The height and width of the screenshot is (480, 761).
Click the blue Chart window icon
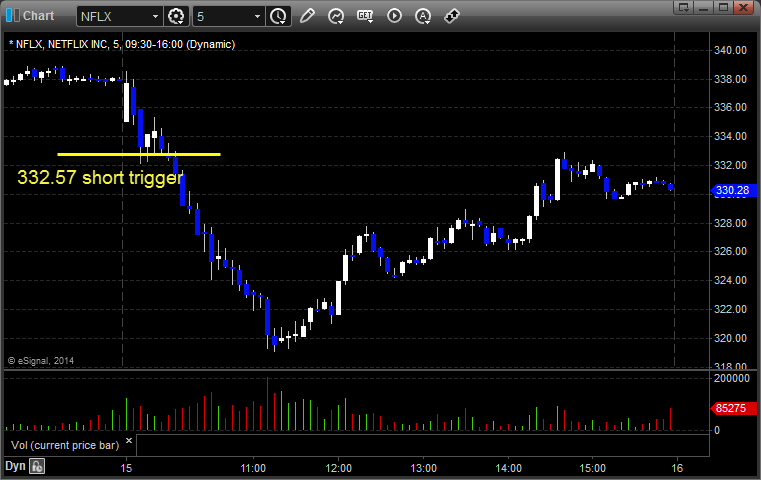[x=12, y=16]
